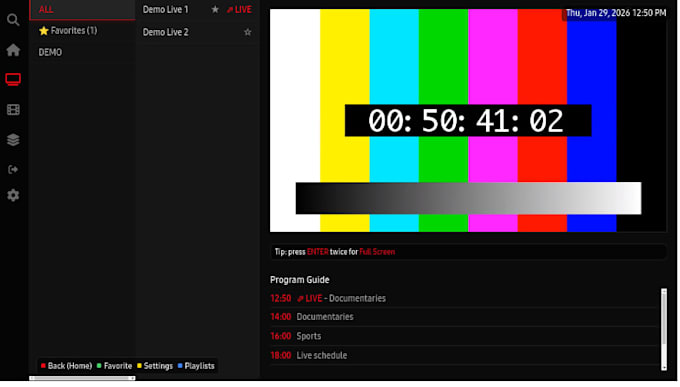Click the blue Playlists button
680x387 pixels.
pos(196,366)
